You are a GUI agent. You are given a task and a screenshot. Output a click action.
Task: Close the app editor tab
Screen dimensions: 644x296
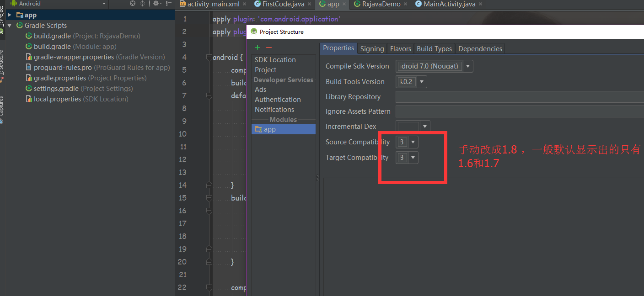(x=344, y=4)
